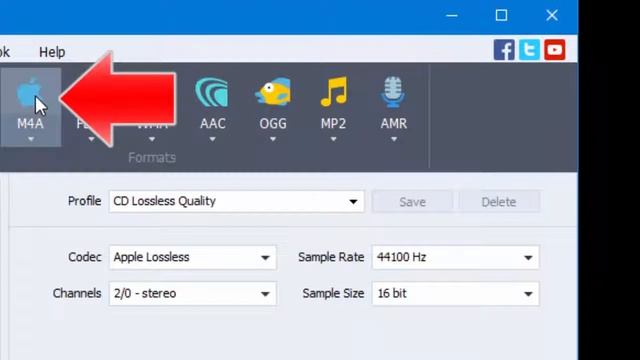The image size is (640, 360).
Task: Open the Twitter page icon
Action: (529, 50)
